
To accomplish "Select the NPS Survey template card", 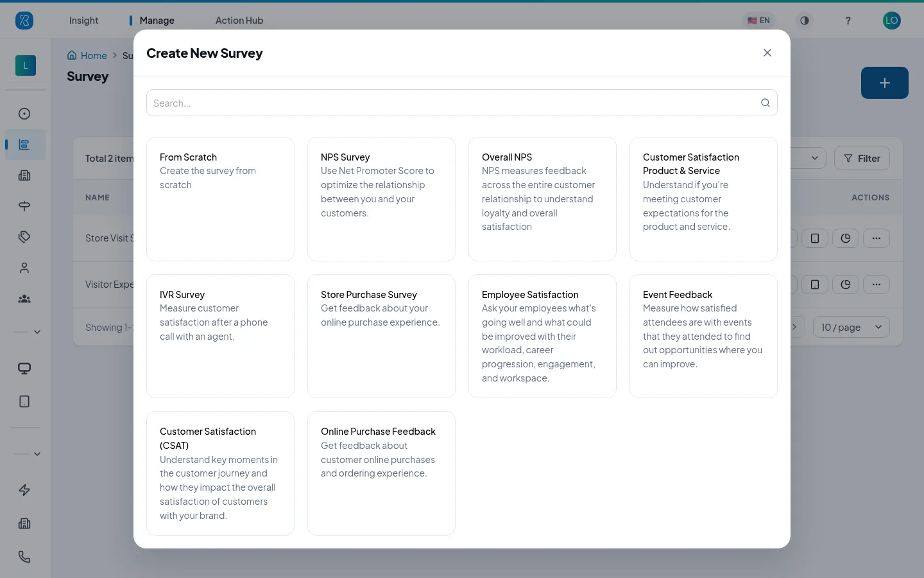I will [x=381, y=199].
